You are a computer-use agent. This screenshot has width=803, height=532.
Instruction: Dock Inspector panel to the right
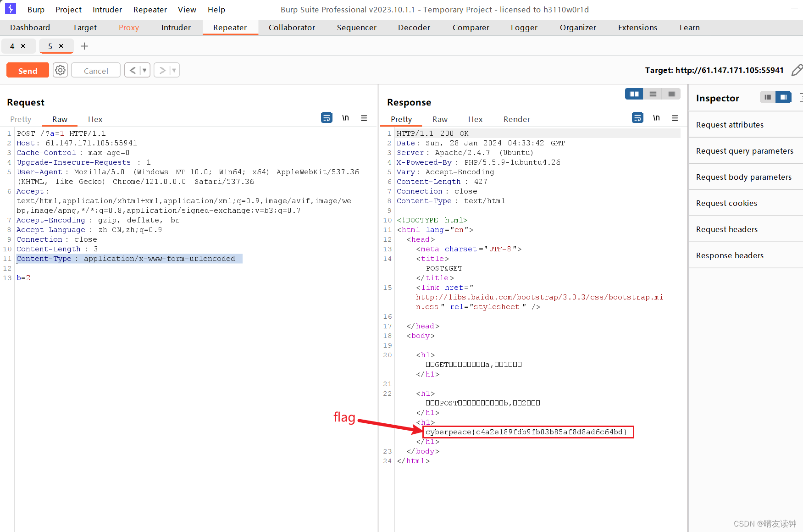784,97
